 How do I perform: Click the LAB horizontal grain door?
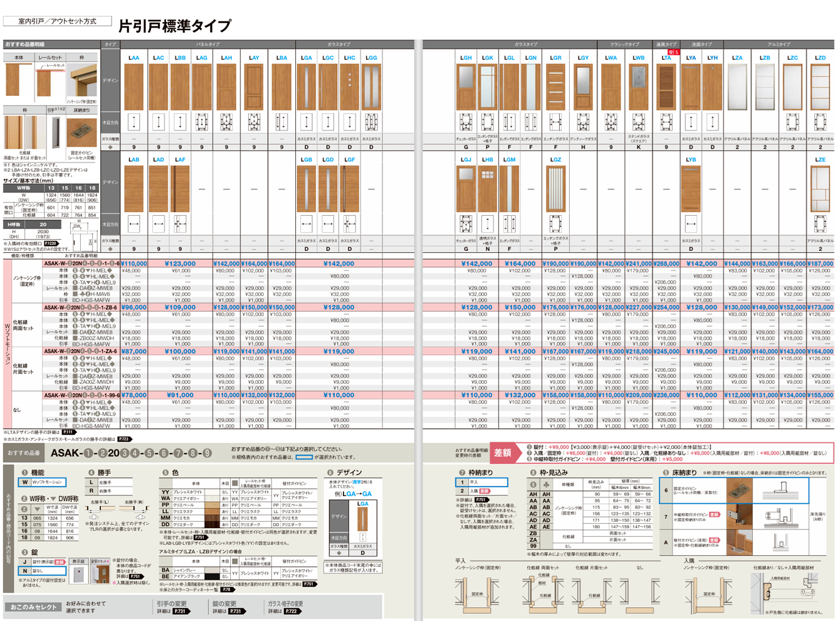[134, 188]
